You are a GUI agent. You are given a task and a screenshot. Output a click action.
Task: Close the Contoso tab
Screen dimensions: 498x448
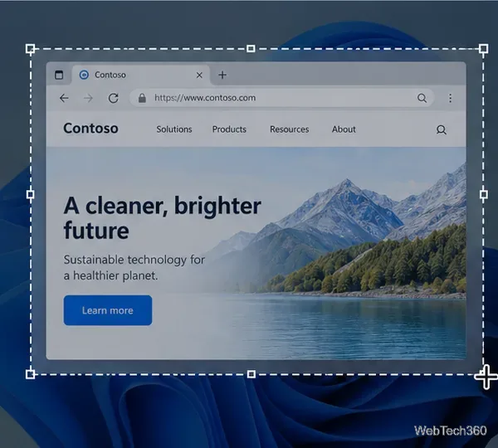click(199, 75)
